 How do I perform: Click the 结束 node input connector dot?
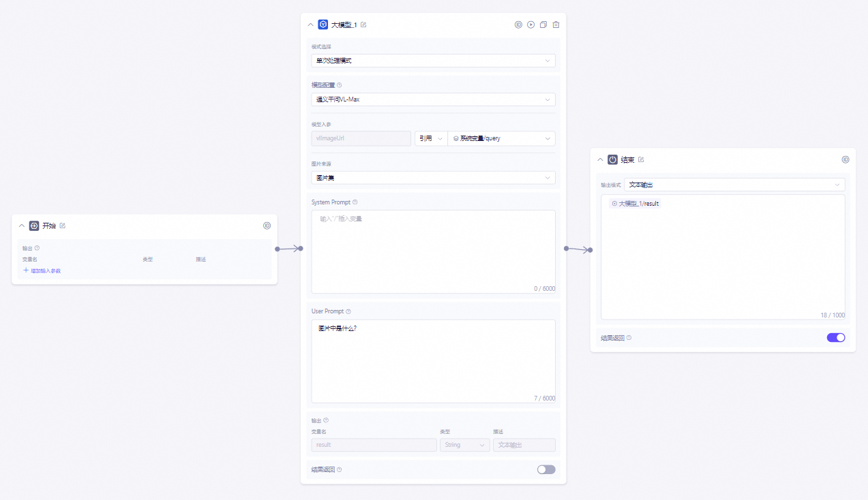pyautogui.click(x=590, y=250)
